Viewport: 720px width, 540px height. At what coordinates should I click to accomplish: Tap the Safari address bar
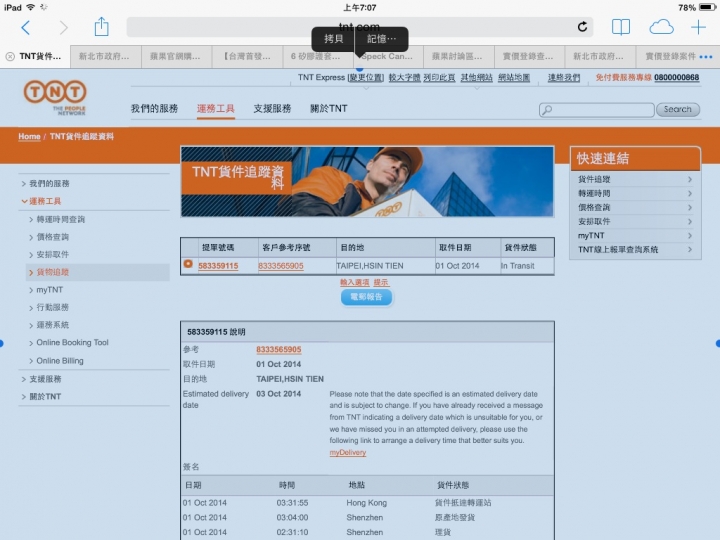(360, 27)
